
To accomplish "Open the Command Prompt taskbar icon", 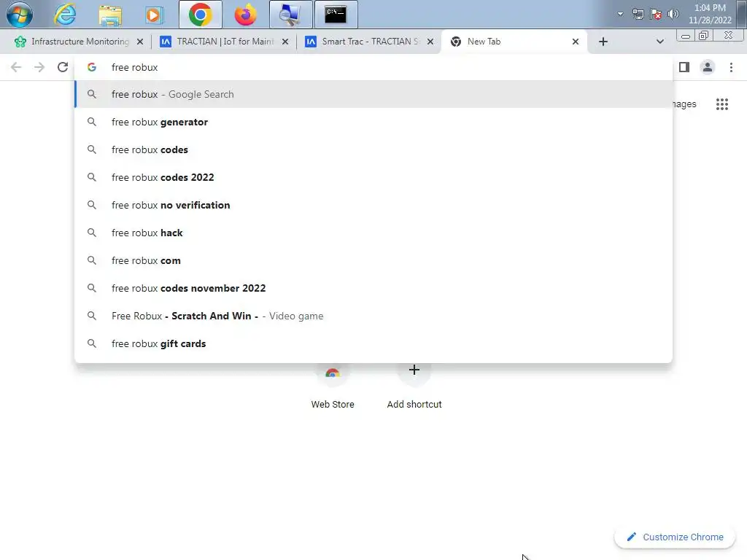I will tap(336, 15).
